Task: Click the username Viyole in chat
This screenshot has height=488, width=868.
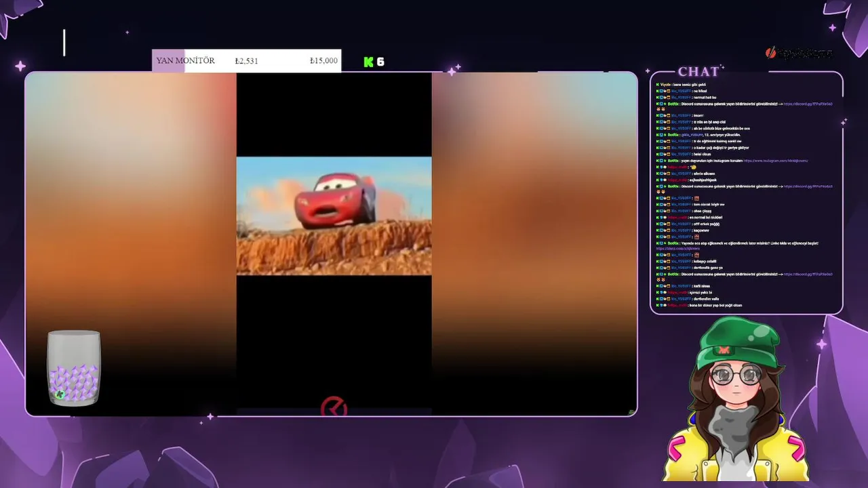Action: tap(665, 85)
